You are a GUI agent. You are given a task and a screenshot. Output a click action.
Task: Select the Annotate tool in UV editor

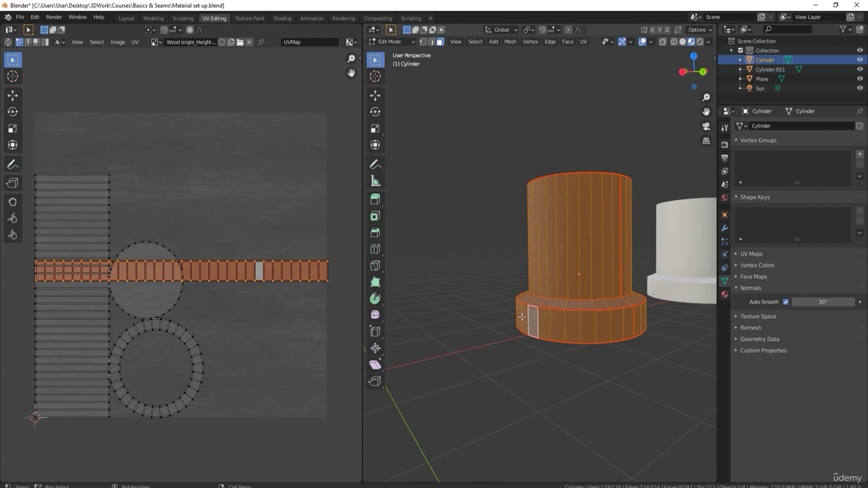[x=12, y=165]
